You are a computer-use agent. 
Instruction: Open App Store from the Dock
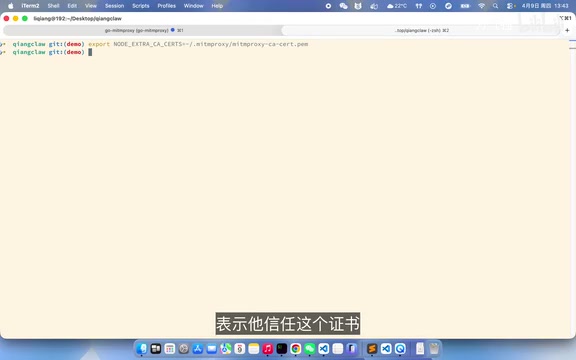pyautogui.click(x=198, y=348)
